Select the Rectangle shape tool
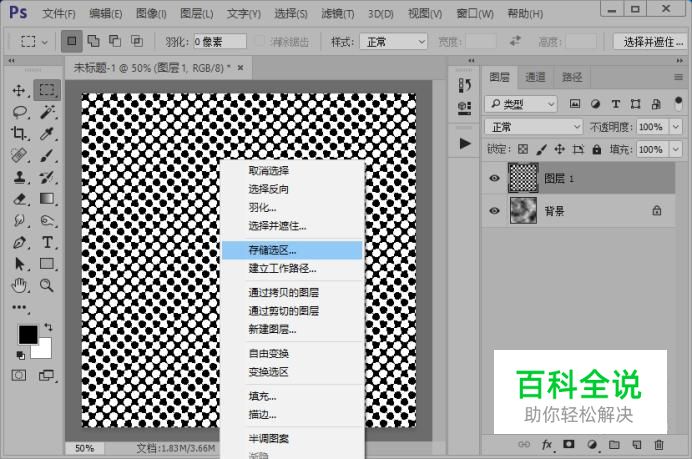This screenshot has width=692, height=459. pyautogui.click(x=47, y=264)
